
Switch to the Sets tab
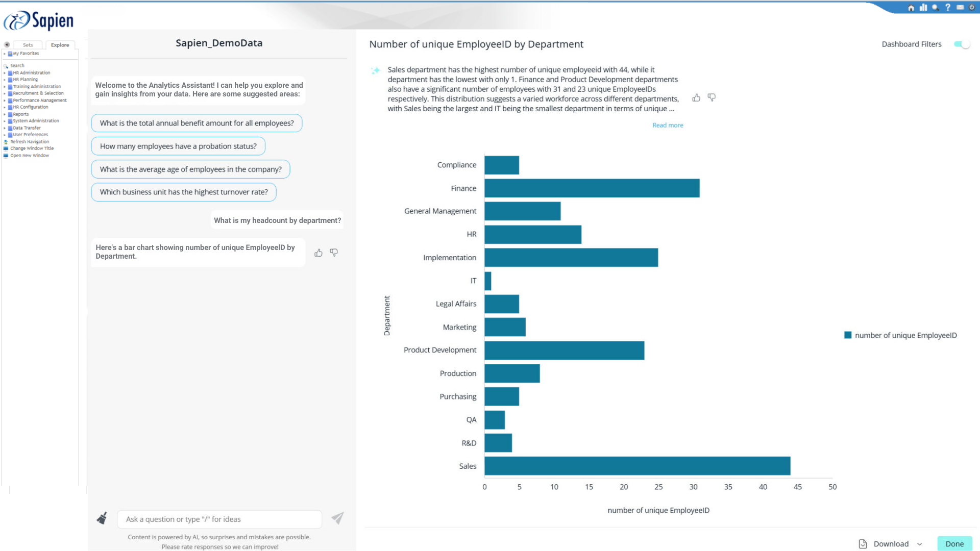pyautogui.click(x=28, y=45)
